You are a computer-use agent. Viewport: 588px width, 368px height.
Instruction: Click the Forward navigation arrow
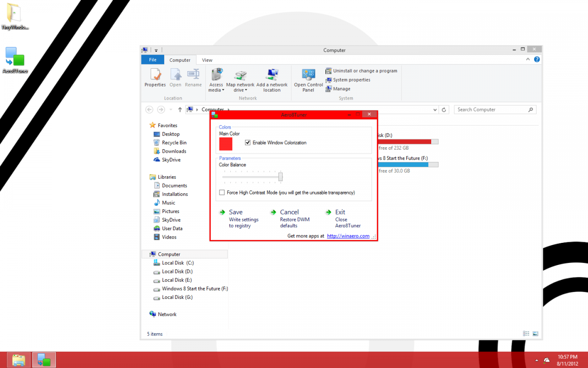point(161,110)
